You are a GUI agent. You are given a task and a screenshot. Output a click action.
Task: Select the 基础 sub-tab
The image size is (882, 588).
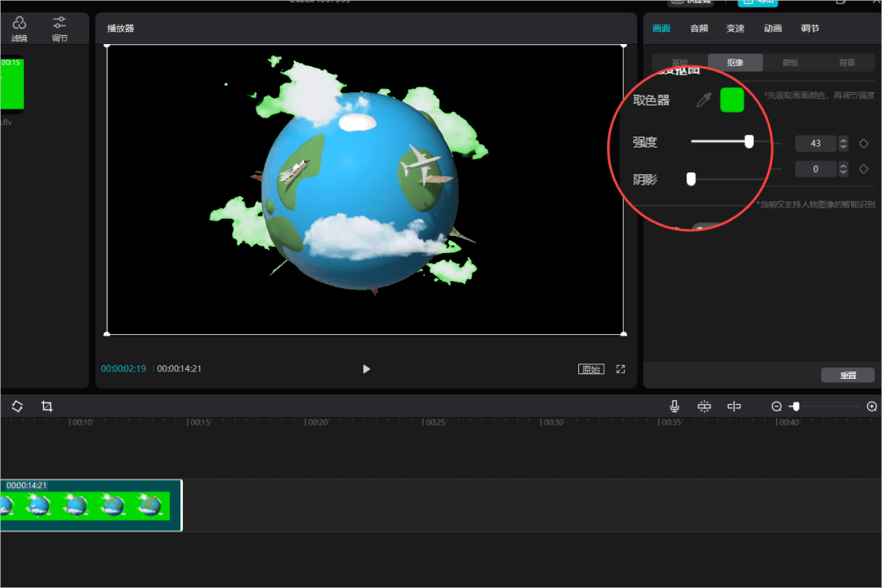pos(679,62)
